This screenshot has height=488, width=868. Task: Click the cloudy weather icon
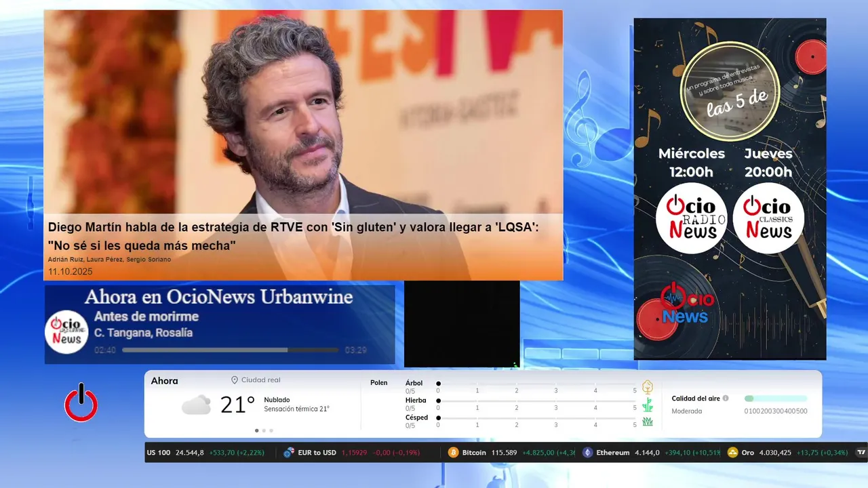click(x=196, y=405)
